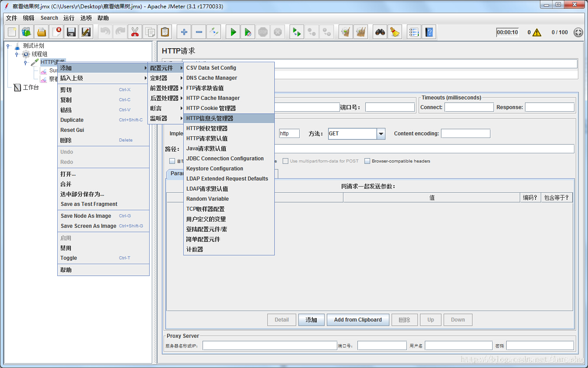The height and width of the screenshot is (368, 588).
Task: Select 线程组 in the tree
Action: click(x=39, y=54)
